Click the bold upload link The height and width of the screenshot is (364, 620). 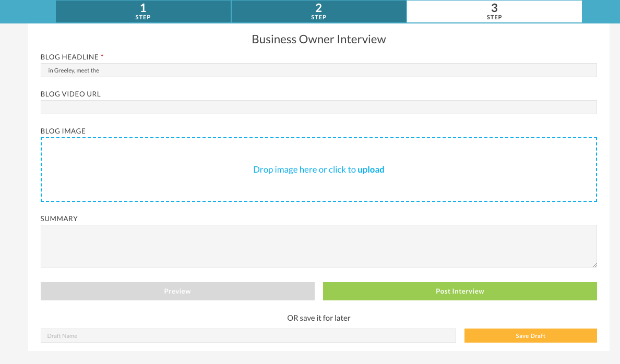[371, 169]
